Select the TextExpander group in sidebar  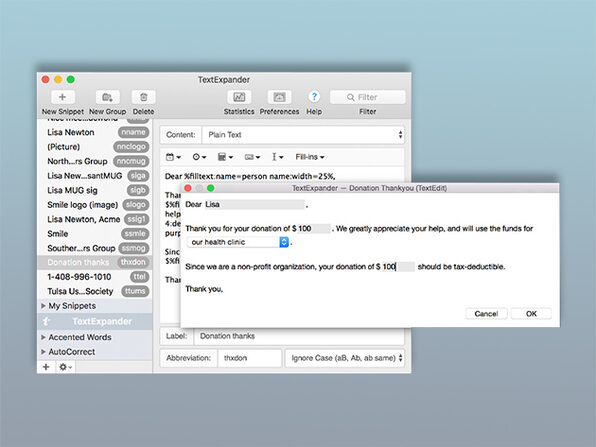coord(95,322)
